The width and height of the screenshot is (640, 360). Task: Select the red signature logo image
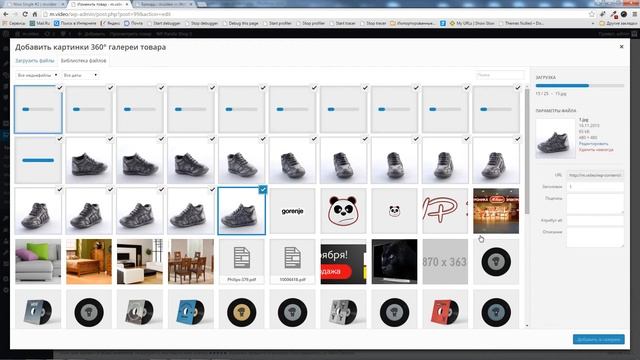click(445, 211)
